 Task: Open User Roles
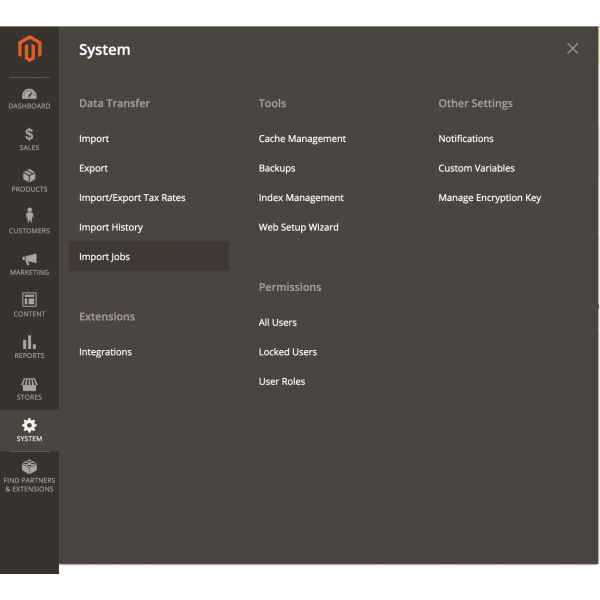coord(282,382)
